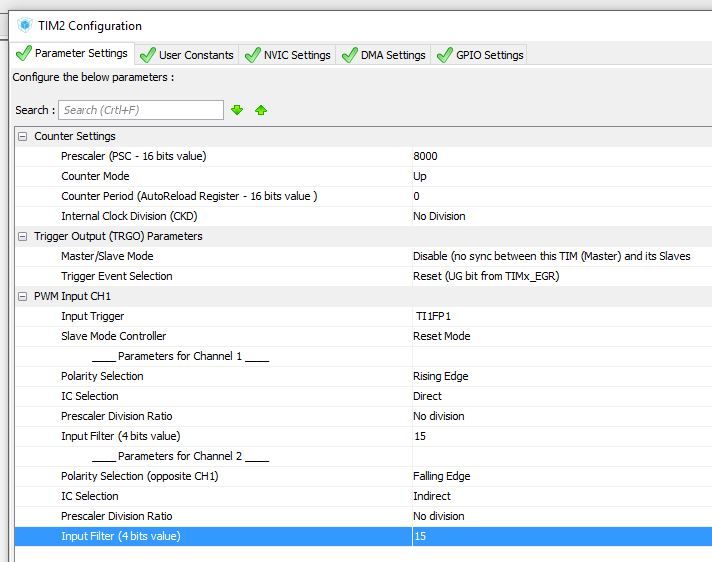Select the Counter Period (AutoReload Register) label
This screenshot has width=712, height=562.
pyautogui.click(x=189, y=196)
